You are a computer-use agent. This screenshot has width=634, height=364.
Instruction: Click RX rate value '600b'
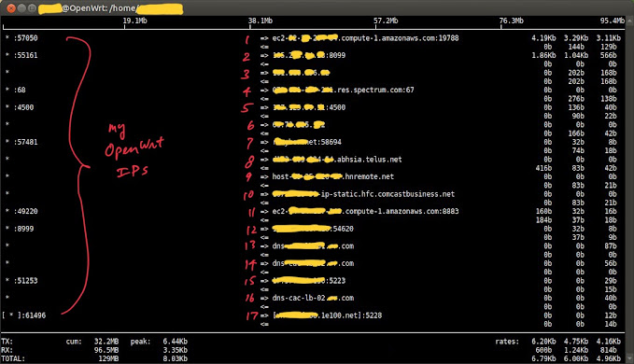[543, 350]
